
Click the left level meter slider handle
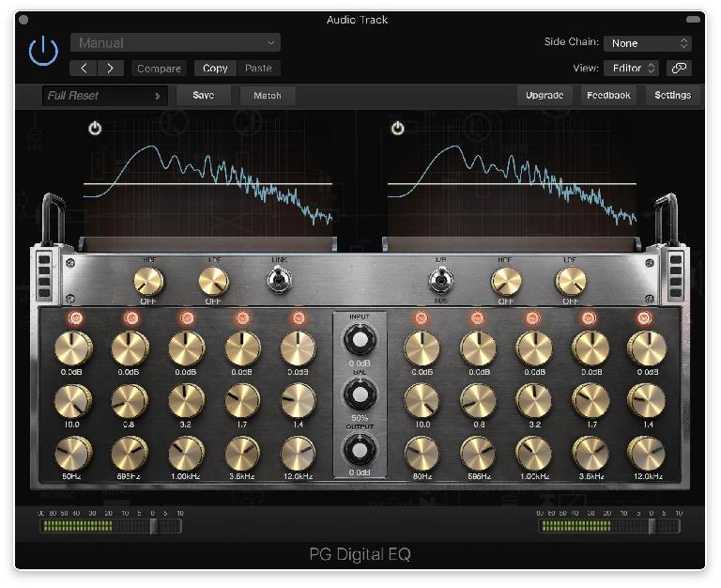154,526
